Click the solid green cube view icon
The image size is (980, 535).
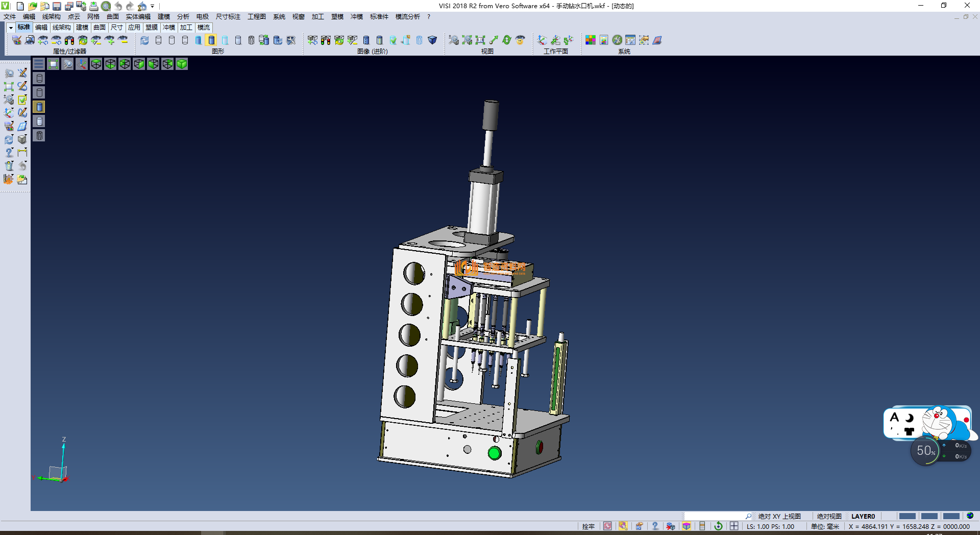(x=182, y=64)
